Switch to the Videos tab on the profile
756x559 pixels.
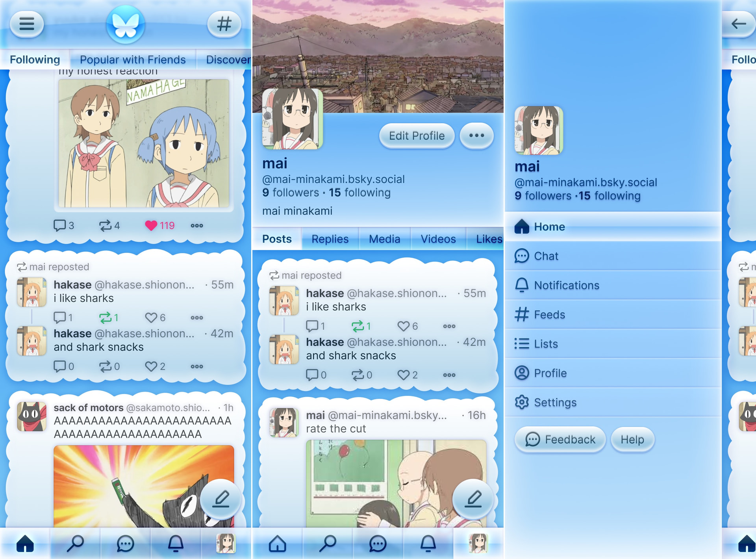point(438,239)
